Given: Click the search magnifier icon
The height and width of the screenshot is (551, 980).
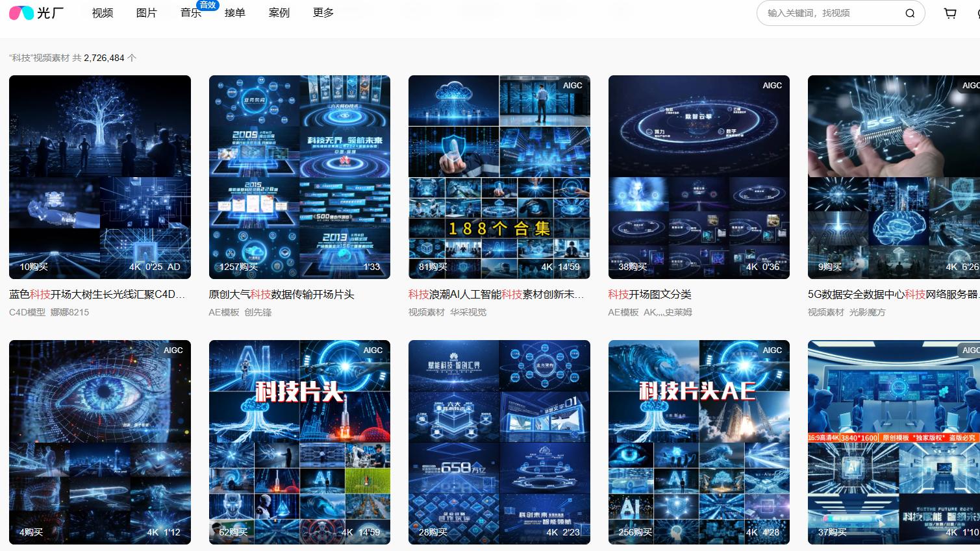Looking at the screenshot, I should pos(910,13).
